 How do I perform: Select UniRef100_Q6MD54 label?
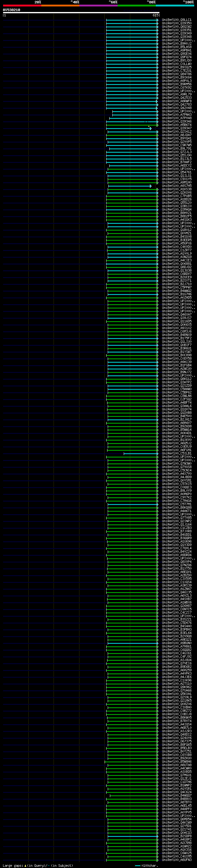tap(176, 819)
